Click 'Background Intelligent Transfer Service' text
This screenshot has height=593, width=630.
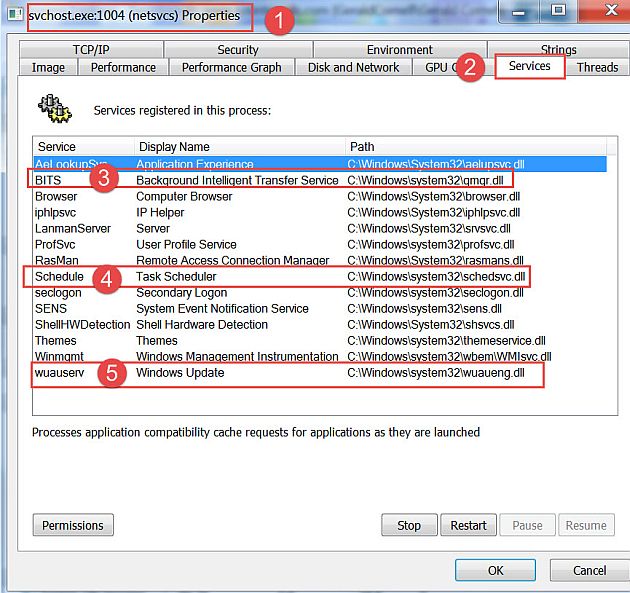(237, 180)
